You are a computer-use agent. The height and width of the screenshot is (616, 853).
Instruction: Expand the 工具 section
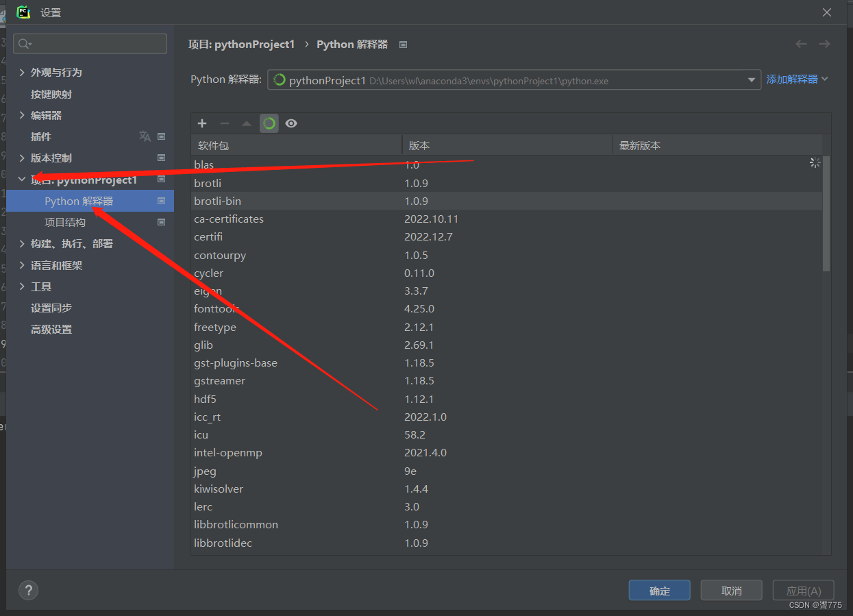(22, 286)
